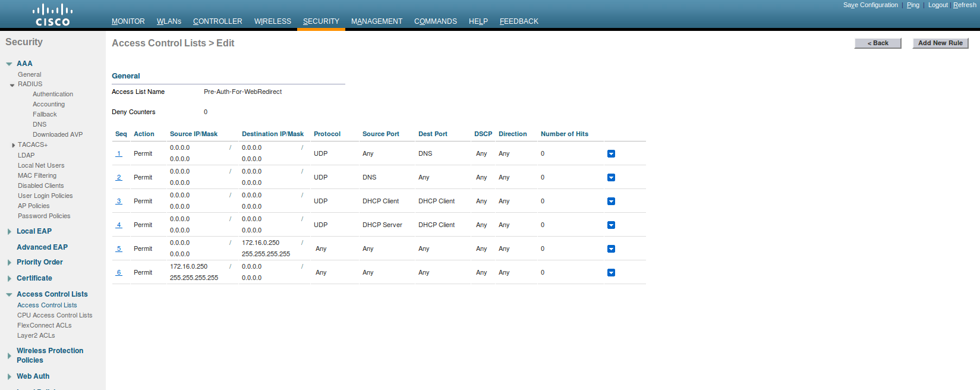Open blue dropdown arrow for rule 6
The height and width of the screenshot is (390, 980).
[x=611, y=273]
